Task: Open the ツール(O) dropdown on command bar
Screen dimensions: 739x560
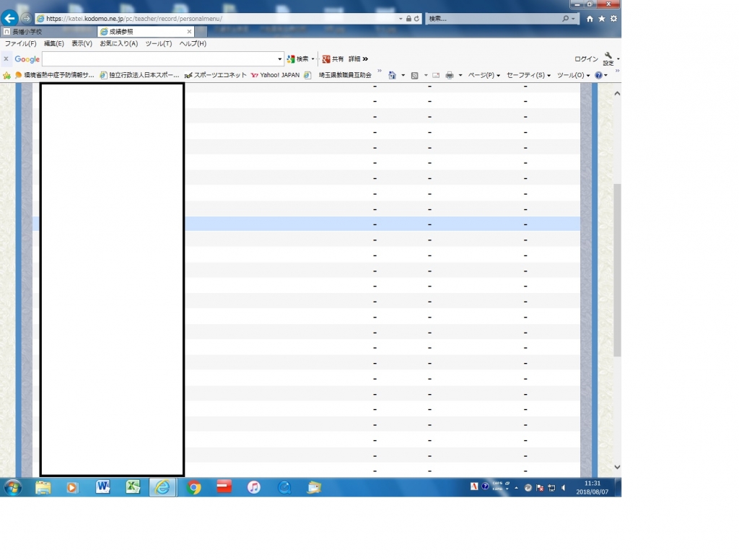Action: click(573, 75)
